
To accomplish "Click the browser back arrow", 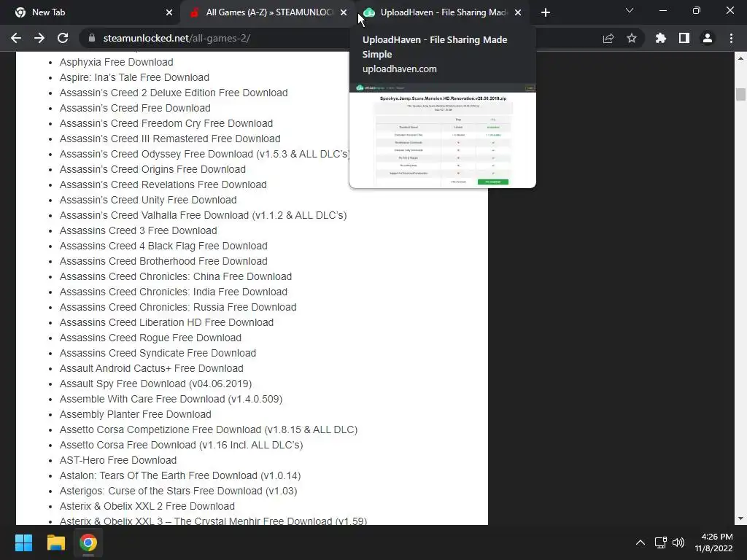I will (16, 38).
